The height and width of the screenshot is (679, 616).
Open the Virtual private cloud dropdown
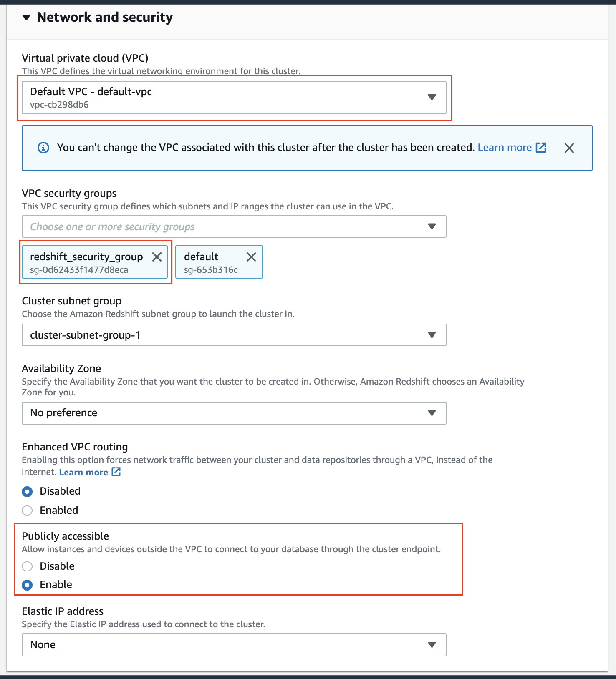click(234, 98)
